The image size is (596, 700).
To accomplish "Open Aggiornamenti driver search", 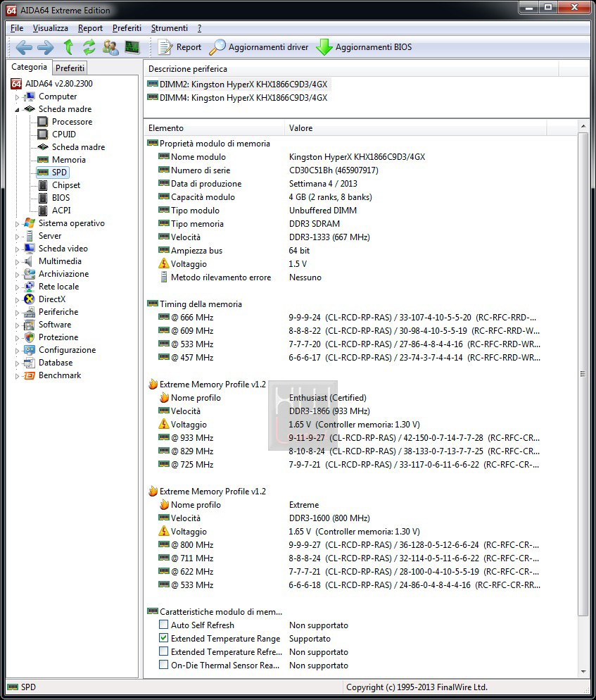I will [259, 47].
